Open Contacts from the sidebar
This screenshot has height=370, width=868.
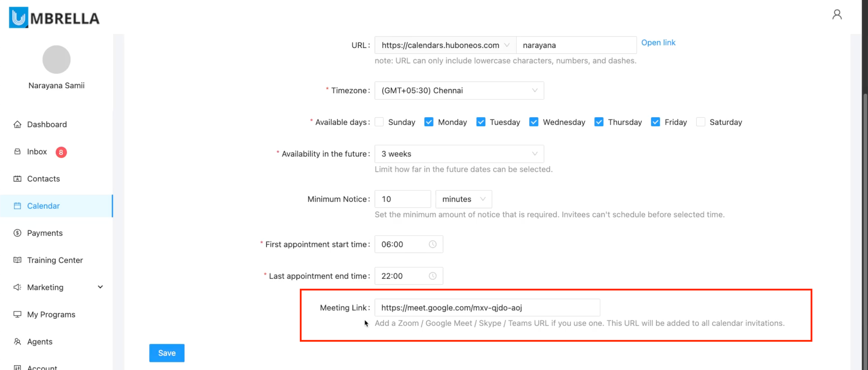(43, 178)
